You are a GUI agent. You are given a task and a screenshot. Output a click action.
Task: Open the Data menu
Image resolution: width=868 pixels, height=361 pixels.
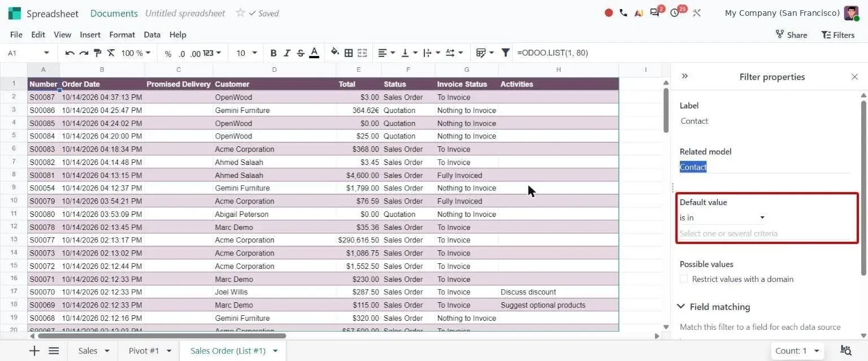coord(152,34)
